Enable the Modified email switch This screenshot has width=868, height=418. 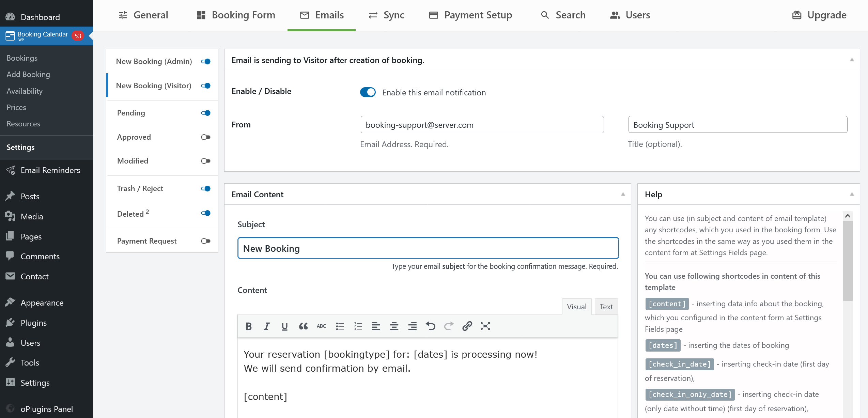(x=206, y=161)
